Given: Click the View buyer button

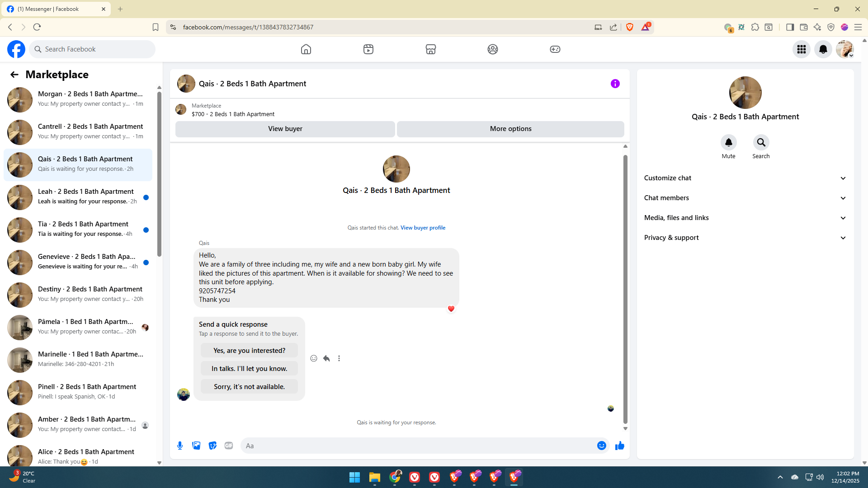Looking at the screenshot, I should tap(285, 129).
